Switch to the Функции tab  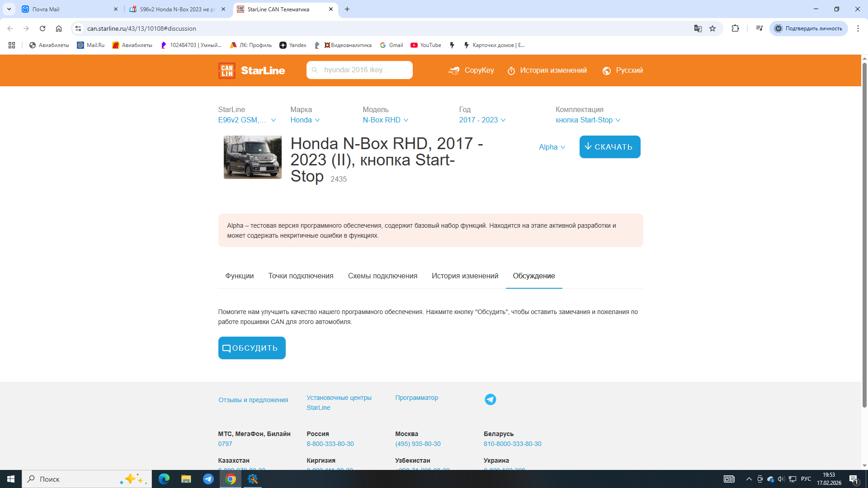point(239,276)
